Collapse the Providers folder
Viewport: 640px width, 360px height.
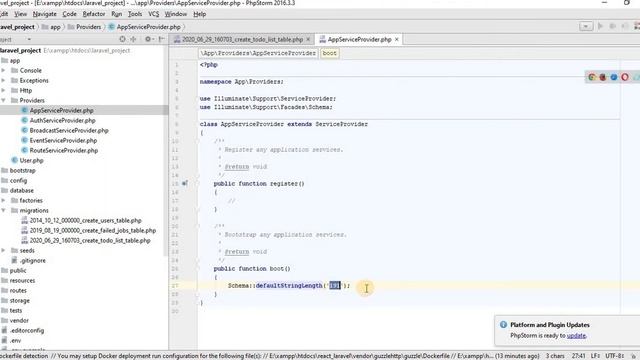point(4,100)
